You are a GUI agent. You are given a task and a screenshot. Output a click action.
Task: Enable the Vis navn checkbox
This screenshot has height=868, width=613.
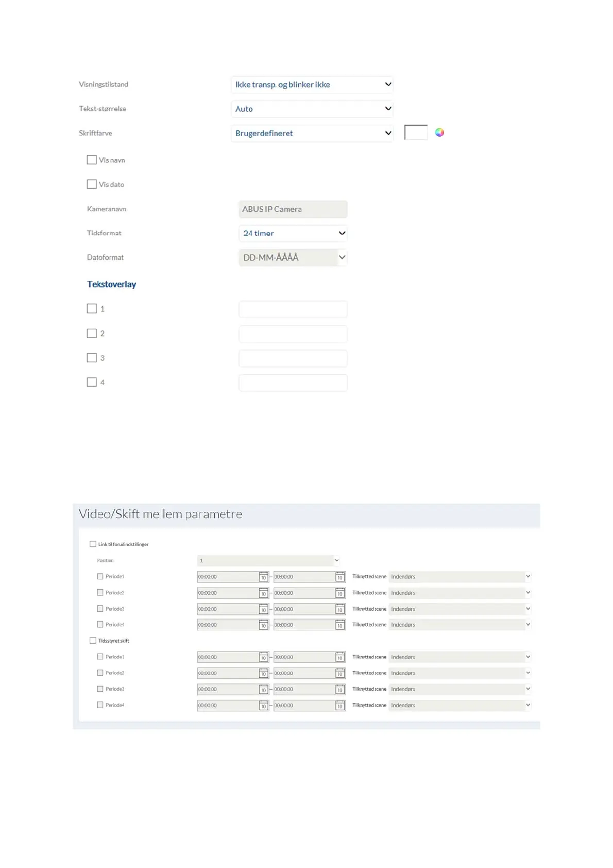pos(92,160)
